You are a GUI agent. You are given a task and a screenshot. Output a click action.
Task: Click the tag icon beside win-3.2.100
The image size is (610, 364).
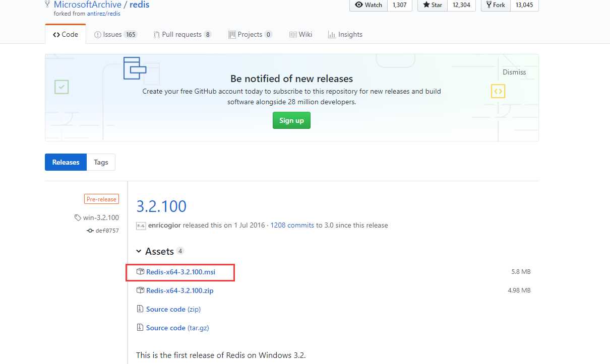78,218
